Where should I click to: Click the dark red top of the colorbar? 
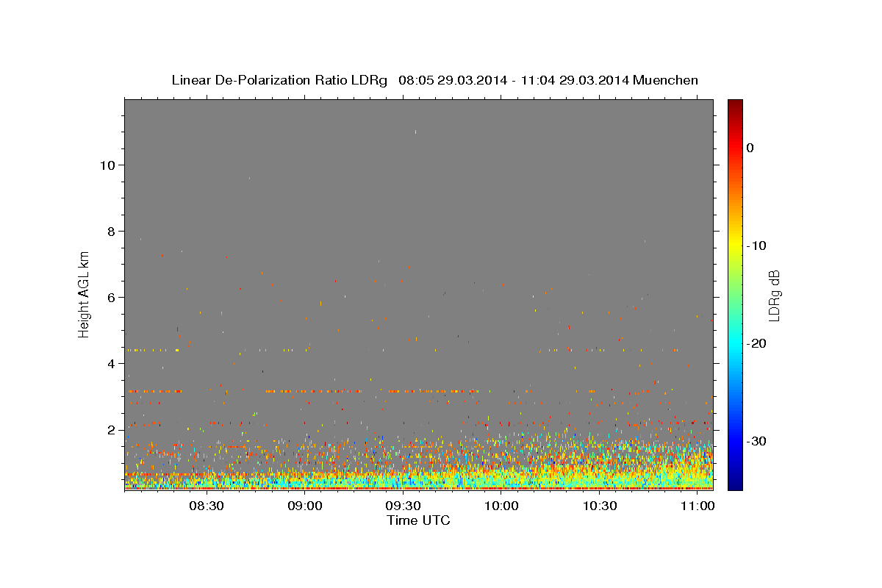tap(735, 104)
